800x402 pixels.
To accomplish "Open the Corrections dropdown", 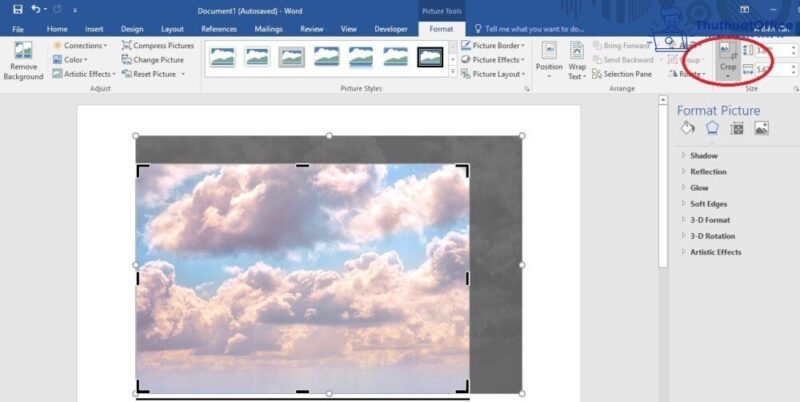I will (x=80, y=46).
